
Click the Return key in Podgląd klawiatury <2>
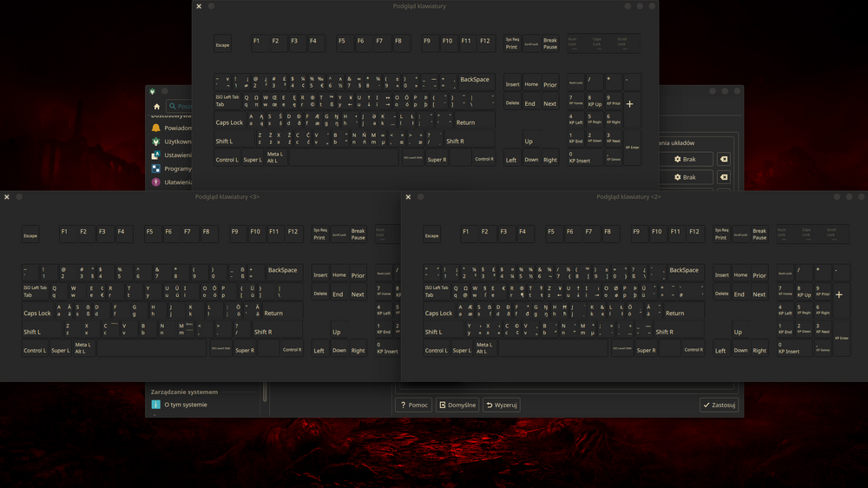674,313
